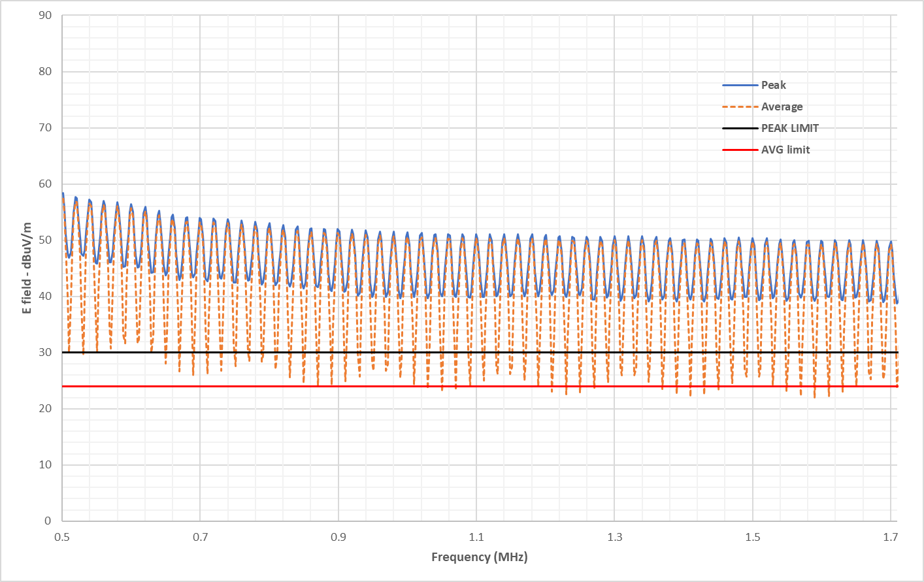
Task: Click the 1.7 frequency axis label
Action: [891, 537]
